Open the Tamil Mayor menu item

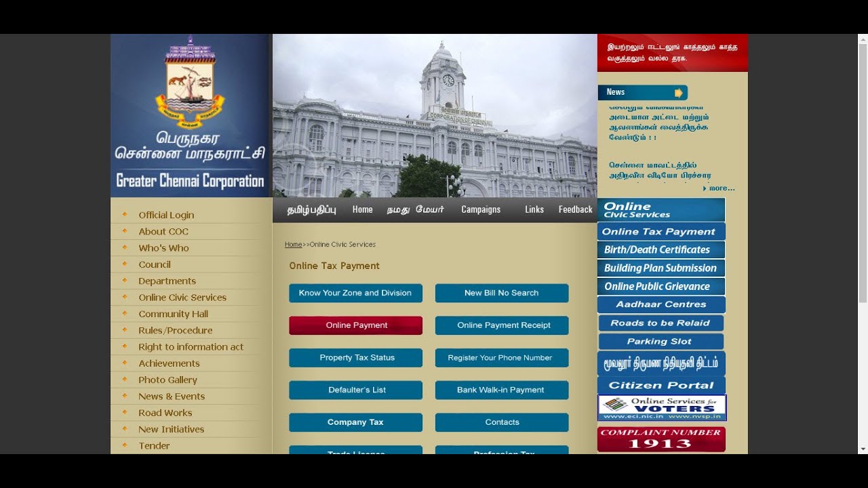coord(414,209)
